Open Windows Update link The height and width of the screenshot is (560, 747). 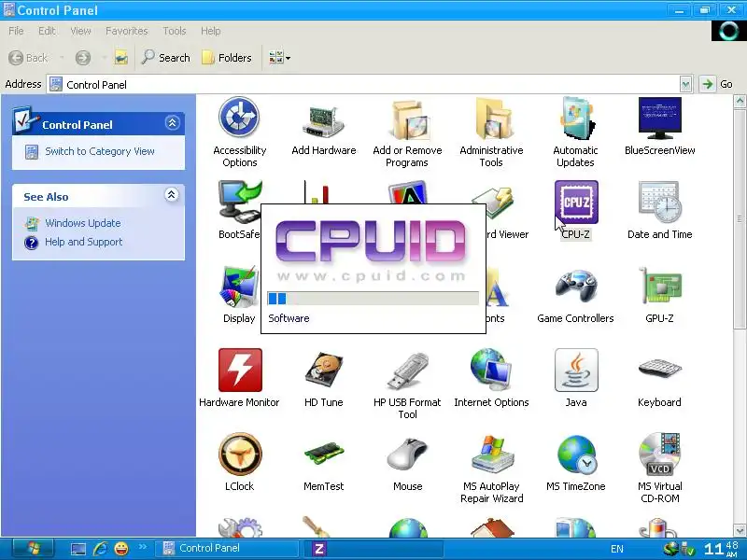(82, 223)
